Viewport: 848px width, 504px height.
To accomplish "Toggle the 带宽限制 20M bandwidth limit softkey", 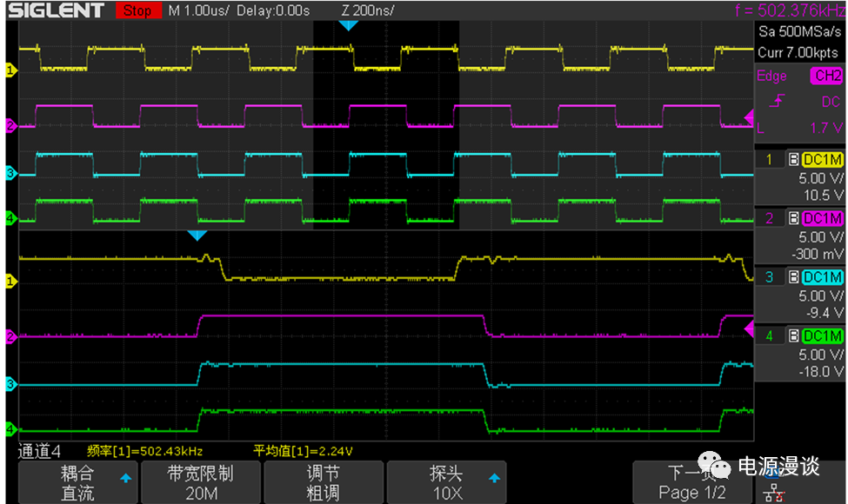I will (200, 482).
